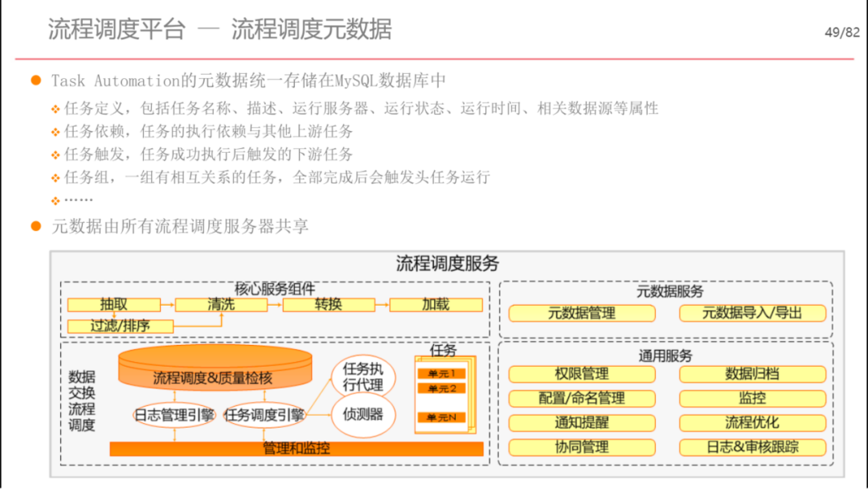Screen dimensions: 868x489
Task: Click the 流程优化 box
Action: click(752, 423)
